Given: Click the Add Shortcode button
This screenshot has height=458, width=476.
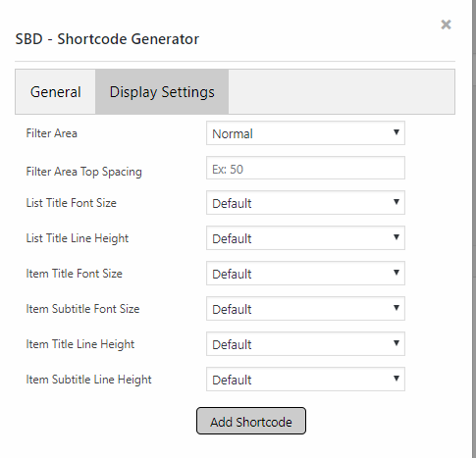Looking at the screenshot, I should [x=251, y=421].
